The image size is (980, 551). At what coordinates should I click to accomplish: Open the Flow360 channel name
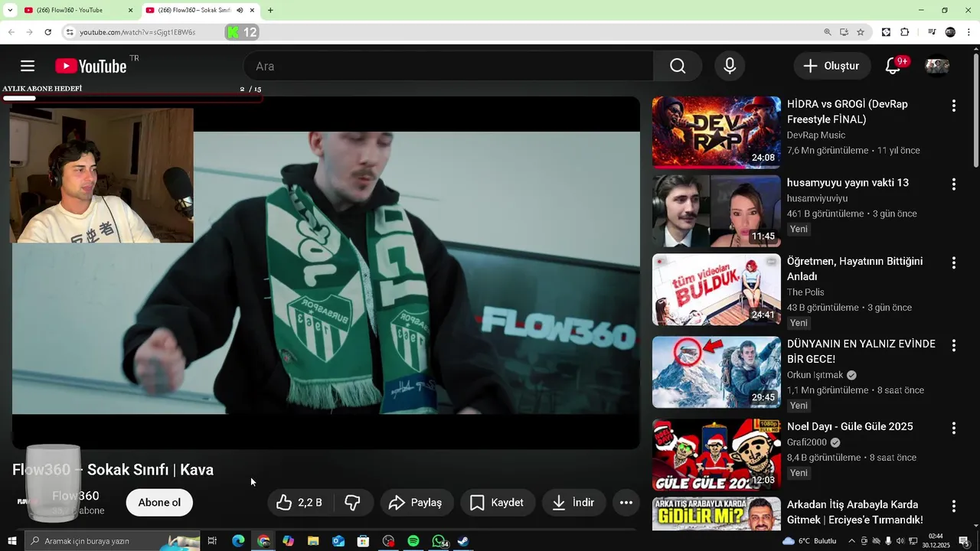pyautogui.click(x=76, y=496)
